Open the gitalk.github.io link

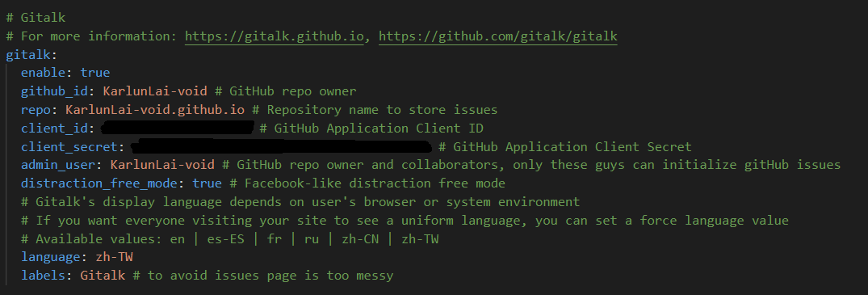pos(275,36)
